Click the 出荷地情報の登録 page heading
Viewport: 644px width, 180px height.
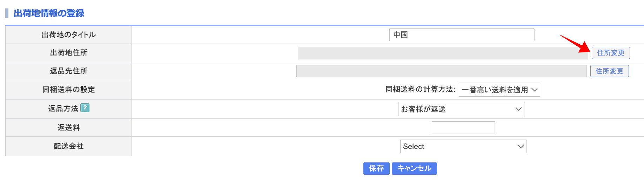49,13
